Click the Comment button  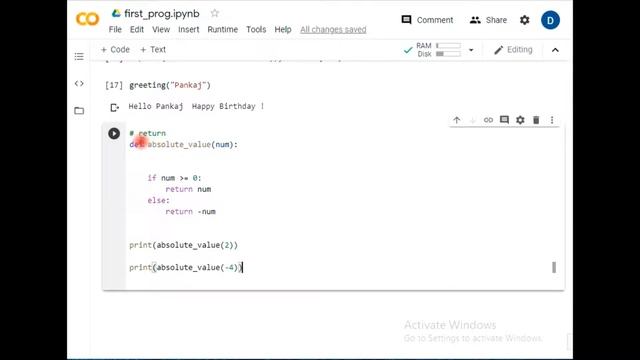427,20
